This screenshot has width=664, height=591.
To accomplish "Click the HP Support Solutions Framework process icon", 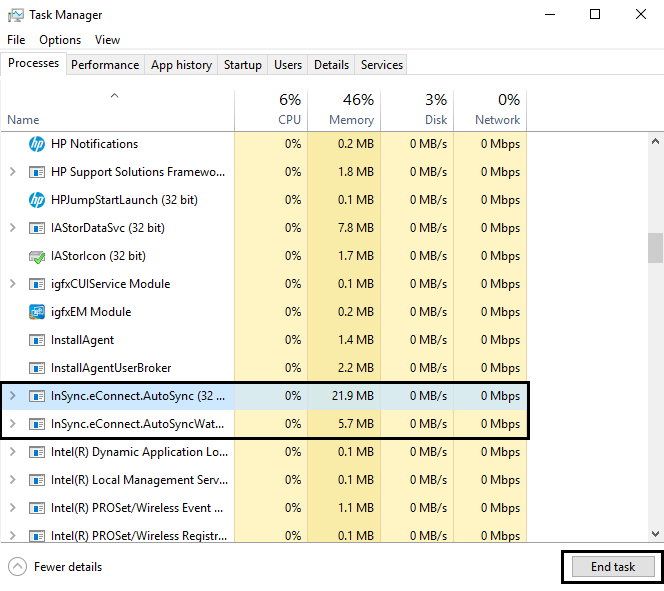I will [x=37, y=172].
